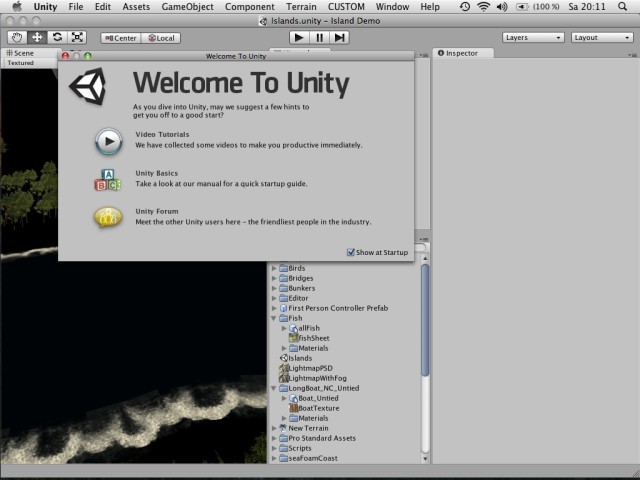The width and height of the screenshot is (640, 480).
Task: Click the Project panel search field
Action: 420,248
